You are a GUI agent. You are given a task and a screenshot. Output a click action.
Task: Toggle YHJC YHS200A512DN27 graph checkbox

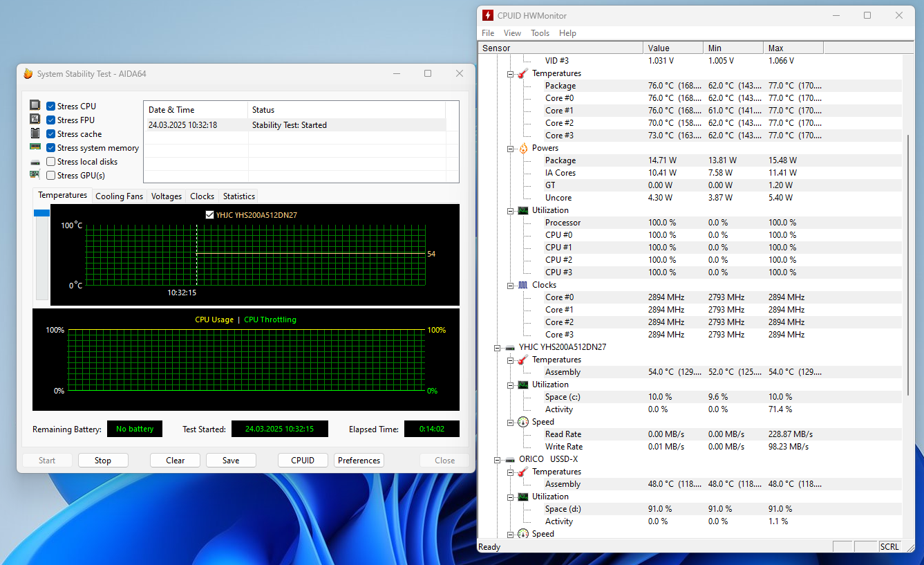pos(210,214)
